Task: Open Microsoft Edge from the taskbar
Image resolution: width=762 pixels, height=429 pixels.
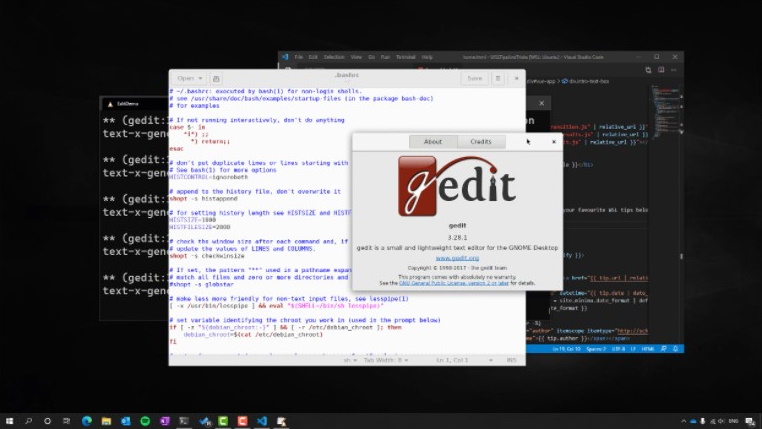Action: coord(85,421)
